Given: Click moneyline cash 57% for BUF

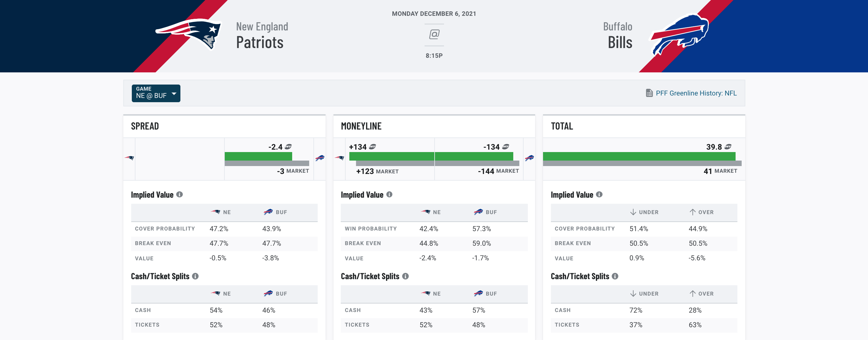Looking at the screenshot, I should click(x=479, y=310).
